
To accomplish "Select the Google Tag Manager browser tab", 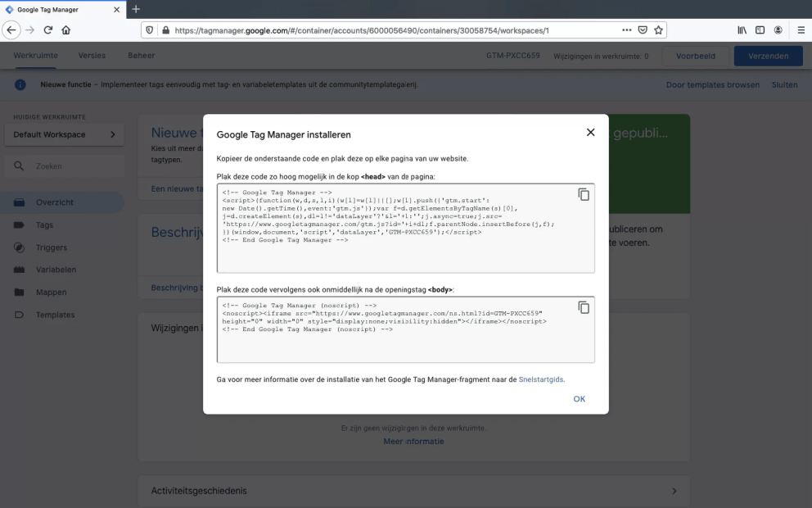I will coord(63,9).
